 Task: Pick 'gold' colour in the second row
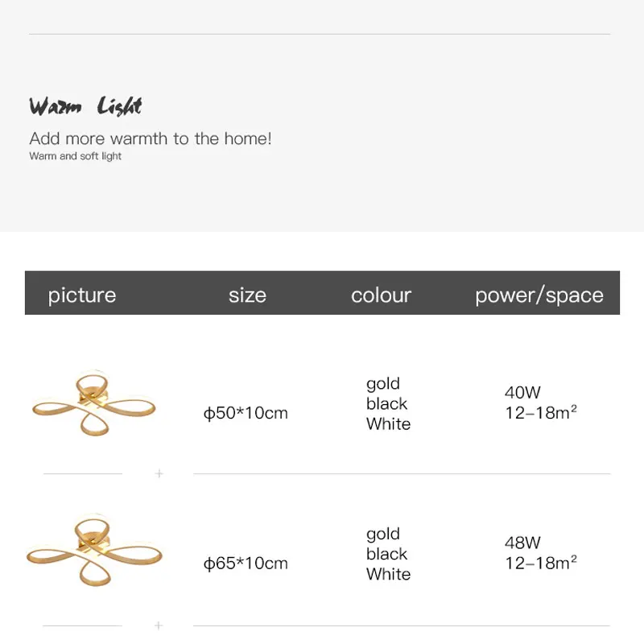pyautogui.click(x=383, y=534)
